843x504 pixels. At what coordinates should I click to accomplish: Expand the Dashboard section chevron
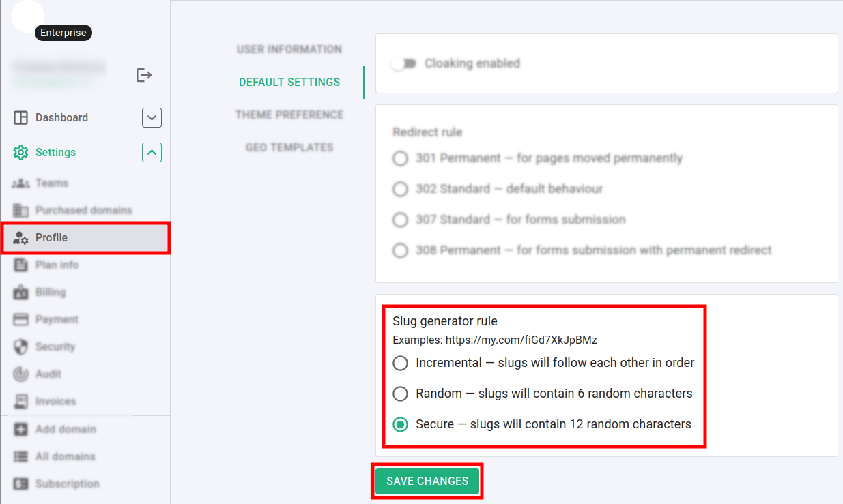pyautogui.click(x=152, y=118)
